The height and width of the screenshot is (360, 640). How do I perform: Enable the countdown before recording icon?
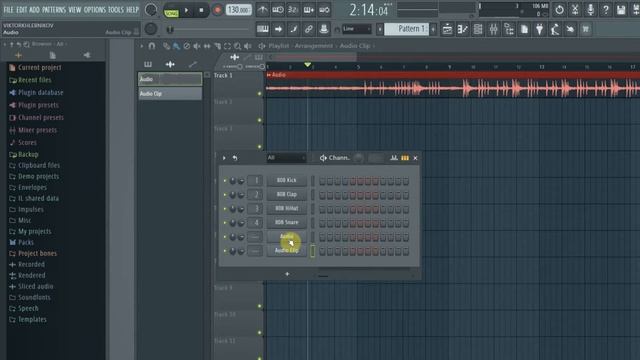[293, 9]
